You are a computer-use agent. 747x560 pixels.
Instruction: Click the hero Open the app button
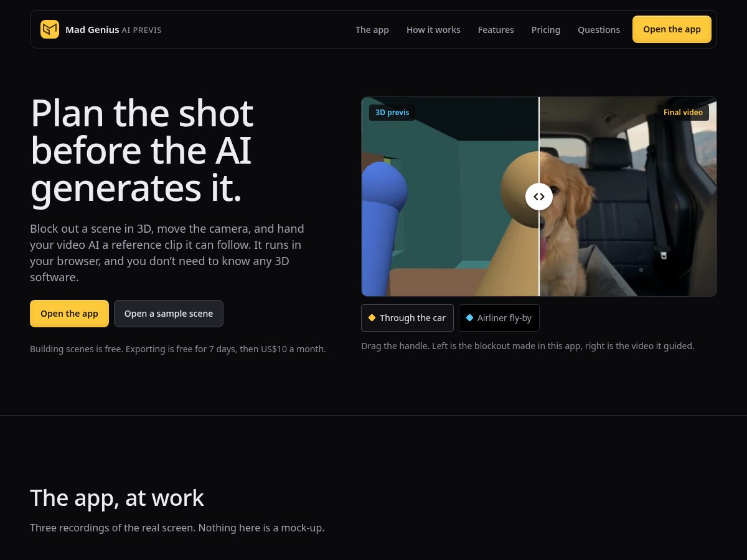69,314
